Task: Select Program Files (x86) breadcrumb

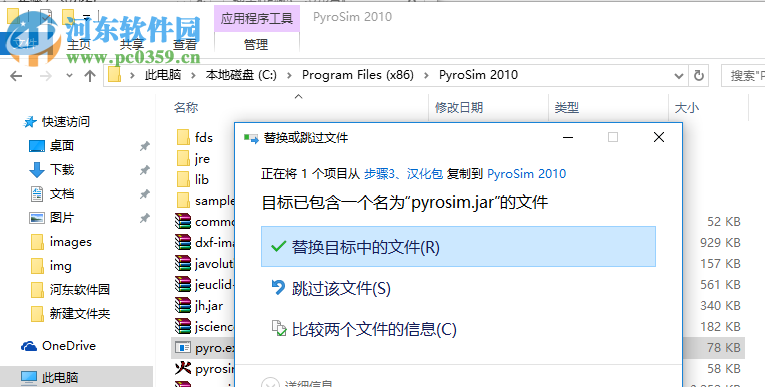Action: tap(358, 75)
